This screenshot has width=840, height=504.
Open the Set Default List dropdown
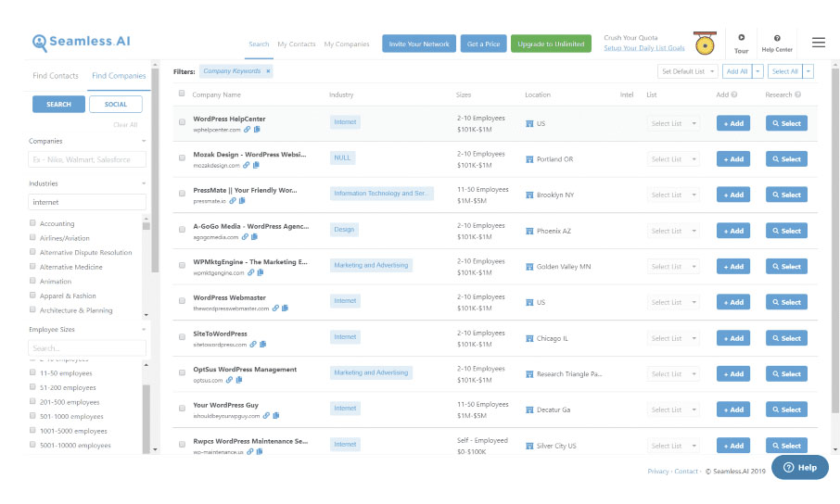[x=687, y=71]
